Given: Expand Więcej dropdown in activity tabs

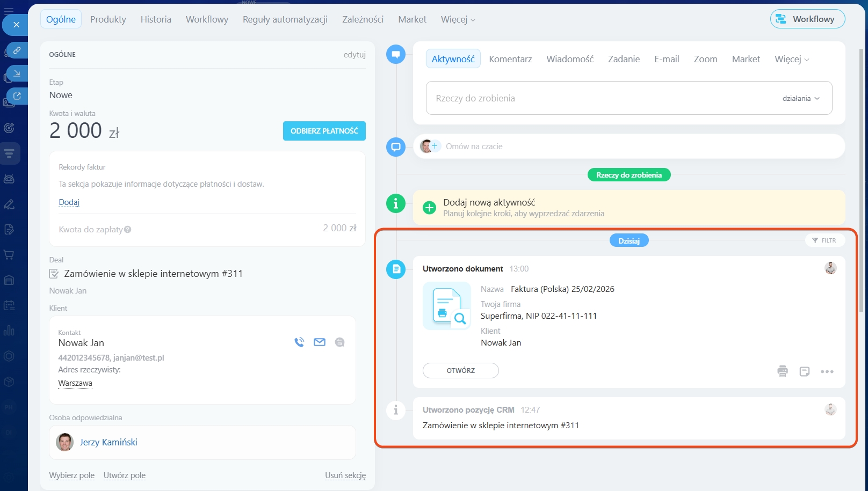Looking at the screenshot, I should [791, 60].
